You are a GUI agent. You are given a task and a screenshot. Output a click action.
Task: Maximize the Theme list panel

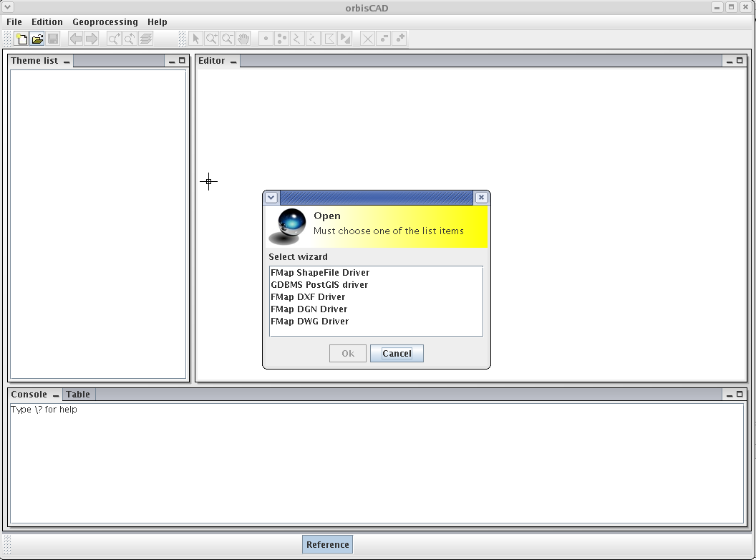[182, 61]
